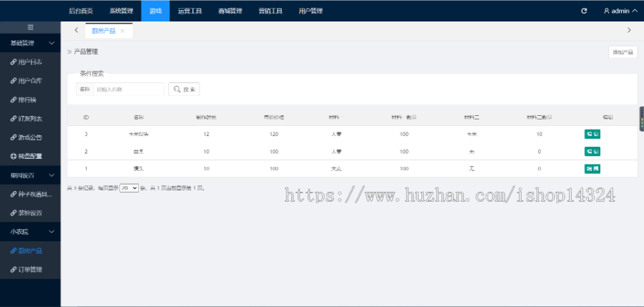Click the 名称 column header

(x=139, y=117)
